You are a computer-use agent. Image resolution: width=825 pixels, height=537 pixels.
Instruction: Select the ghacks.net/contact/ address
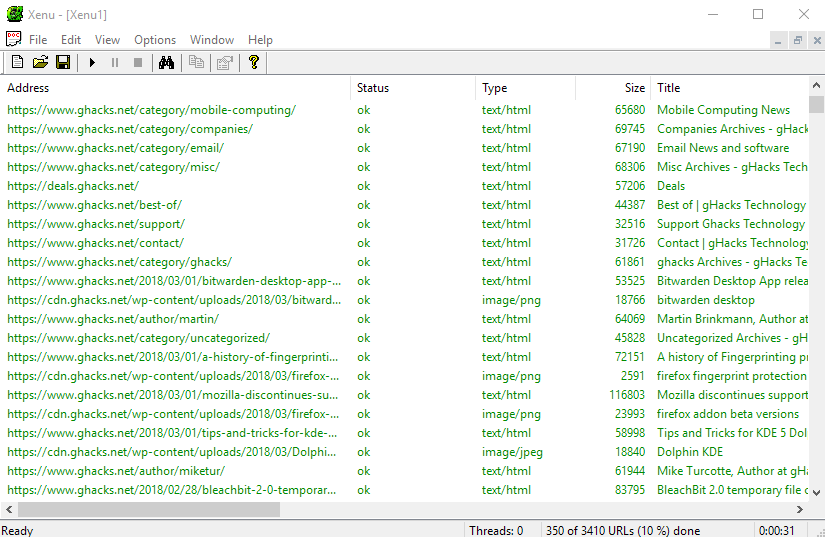(x=95, y=242)
